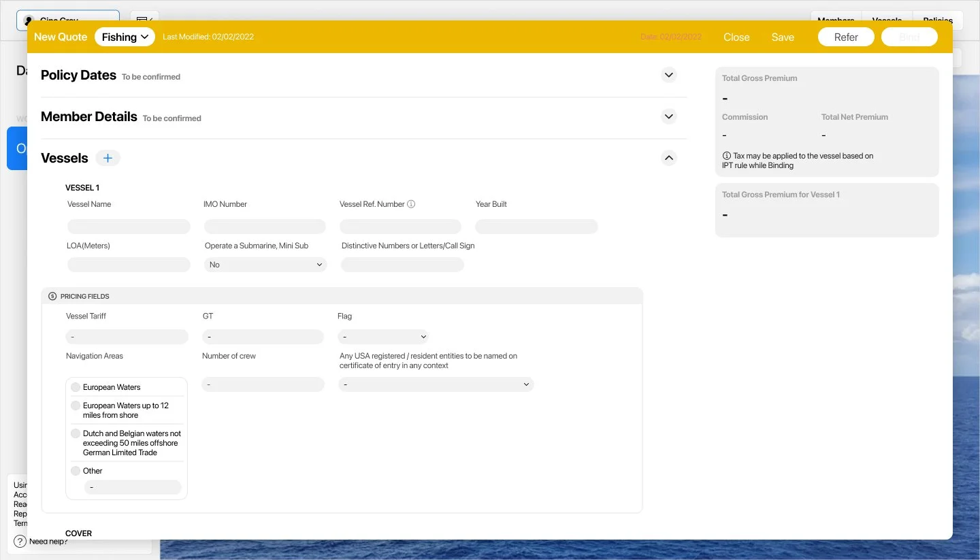Click the Last Modified date text
This screenshot has width=980, height=560.
tap(208, 37)
